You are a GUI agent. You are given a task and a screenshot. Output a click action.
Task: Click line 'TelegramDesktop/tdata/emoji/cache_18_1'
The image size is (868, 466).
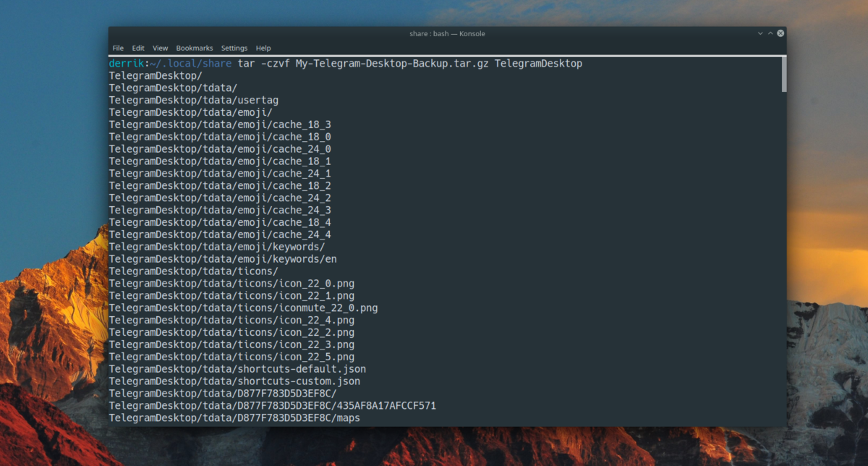tap(220, 161)
